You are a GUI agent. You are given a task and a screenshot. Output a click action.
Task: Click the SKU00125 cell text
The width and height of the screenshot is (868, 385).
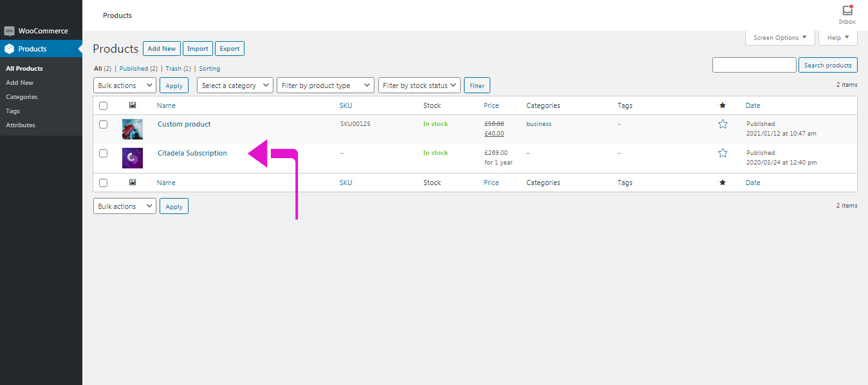[355, 124]
